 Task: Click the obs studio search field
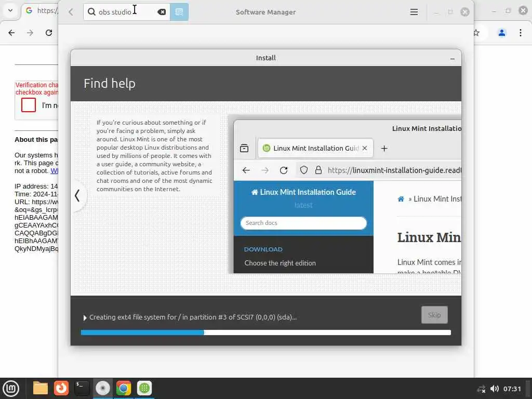coord(126,12)
